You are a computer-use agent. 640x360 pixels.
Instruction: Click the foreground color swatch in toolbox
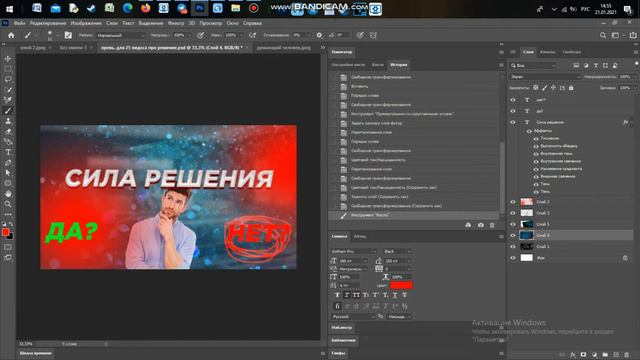(5, 232)
